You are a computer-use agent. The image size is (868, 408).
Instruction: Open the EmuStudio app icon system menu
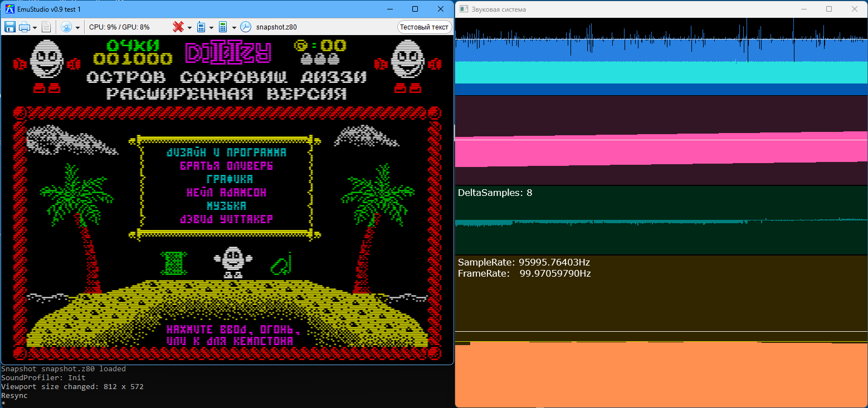pyautogui.click(x=9, y=9)
